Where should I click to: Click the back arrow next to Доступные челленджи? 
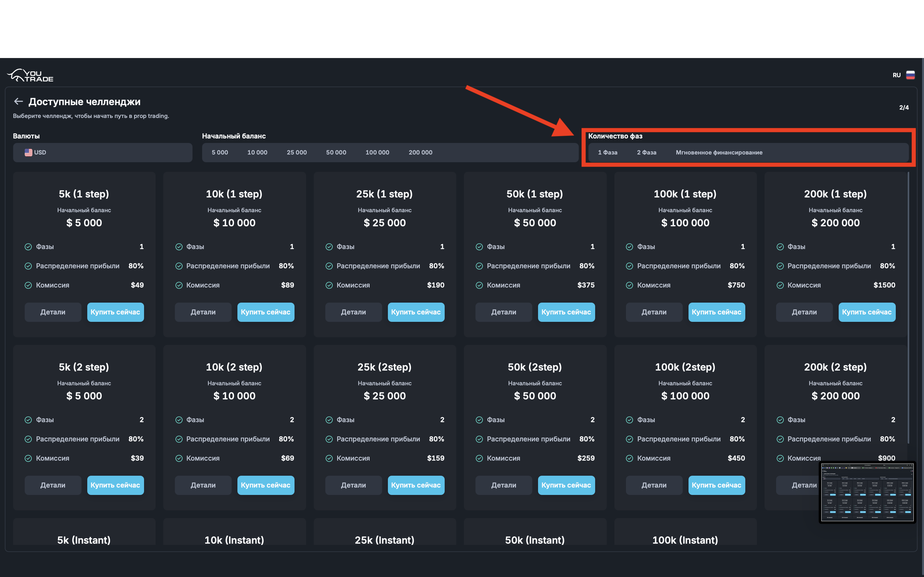(x=18, y=101)
